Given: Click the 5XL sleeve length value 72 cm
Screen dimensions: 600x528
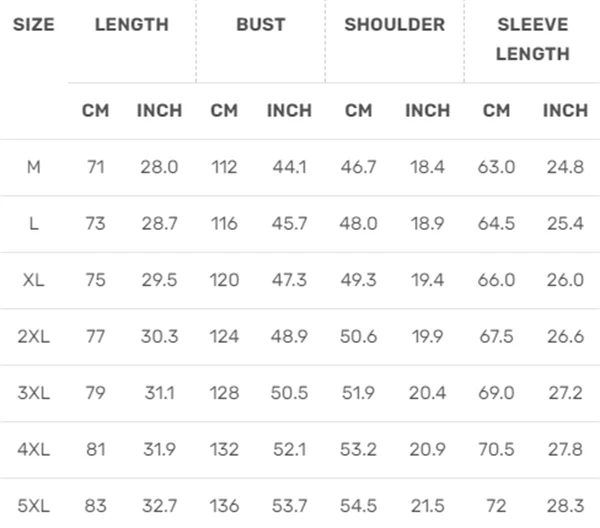Looking at the screenshot, I should coord(496,506).
